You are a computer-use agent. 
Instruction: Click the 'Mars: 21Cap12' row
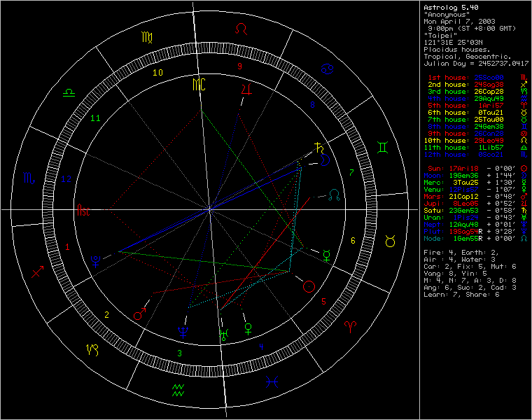pyautogui.click(x=476, y=197)
